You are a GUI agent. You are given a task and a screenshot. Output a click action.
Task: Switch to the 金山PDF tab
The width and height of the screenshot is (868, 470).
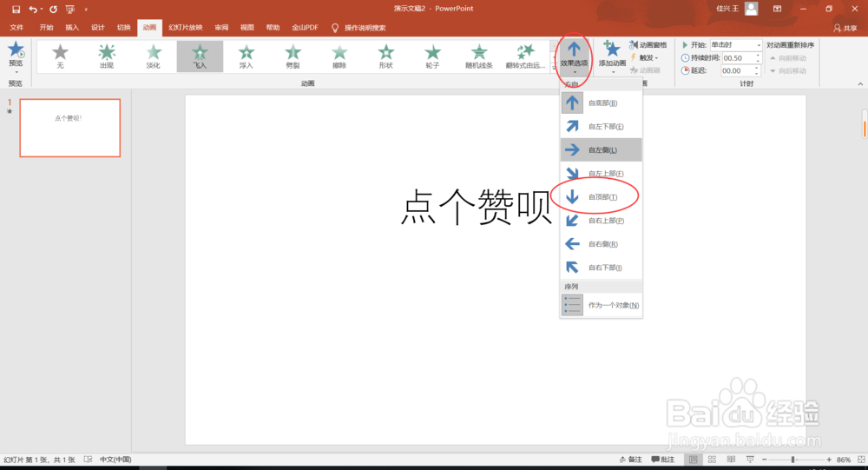[305, 27]
